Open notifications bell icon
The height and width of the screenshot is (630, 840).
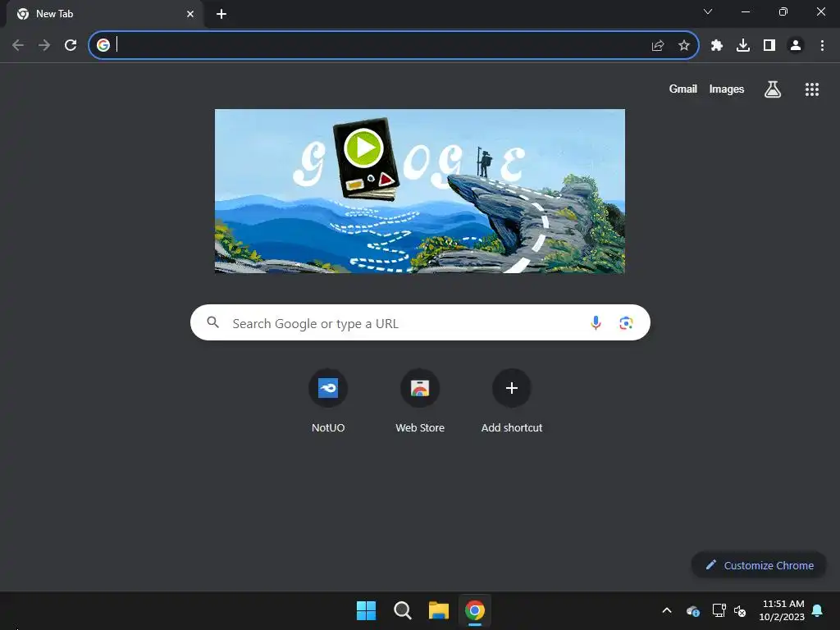pyautogui.click(x=818, y=610)
